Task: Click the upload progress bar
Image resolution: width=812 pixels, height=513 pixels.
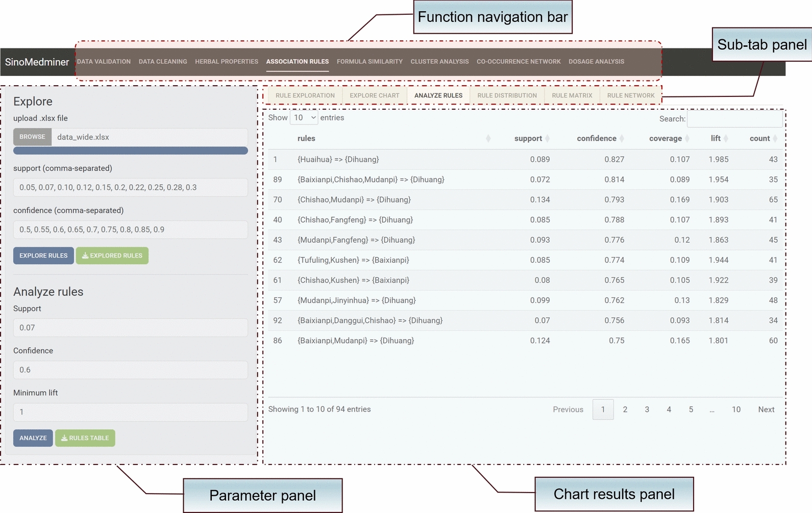Action: [131, 151]
